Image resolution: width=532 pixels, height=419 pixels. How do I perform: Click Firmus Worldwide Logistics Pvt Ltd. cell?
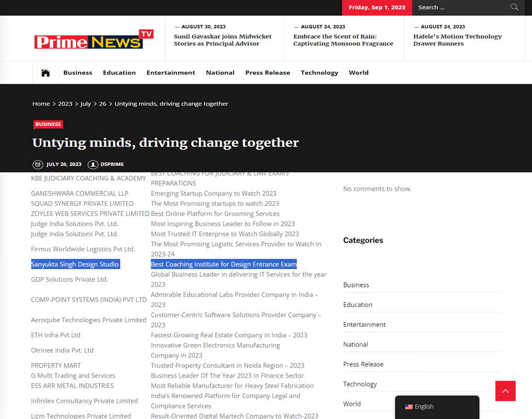pyautogui.click(x=83, y=249)
